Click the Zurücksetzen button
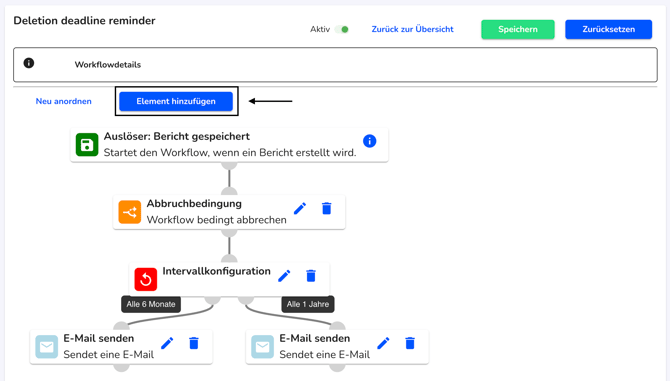670x381 pixels. (x=608, y=29)
